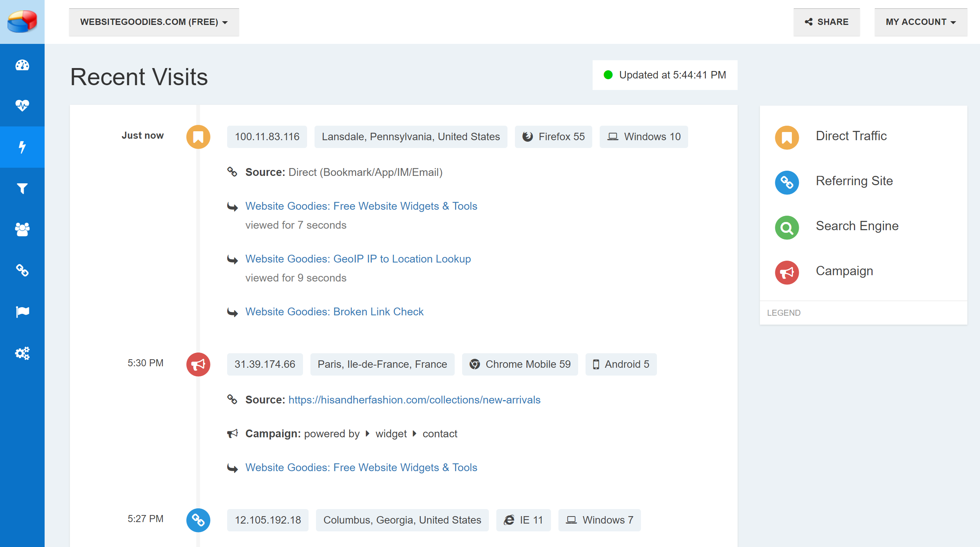This screenshot has width=980, height=547.
Task: Click the orange bookmark marker for Just now visit
Action: click(198, 136)
